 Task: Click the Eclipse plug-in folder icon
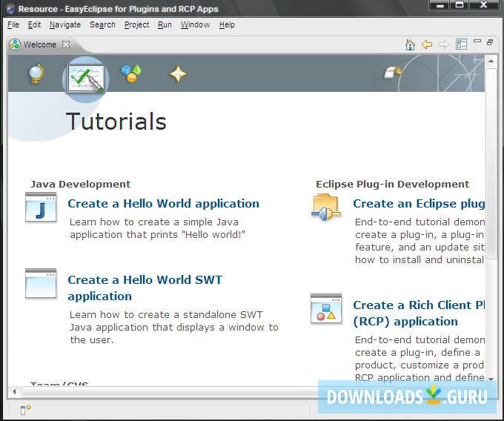(325, 207)
